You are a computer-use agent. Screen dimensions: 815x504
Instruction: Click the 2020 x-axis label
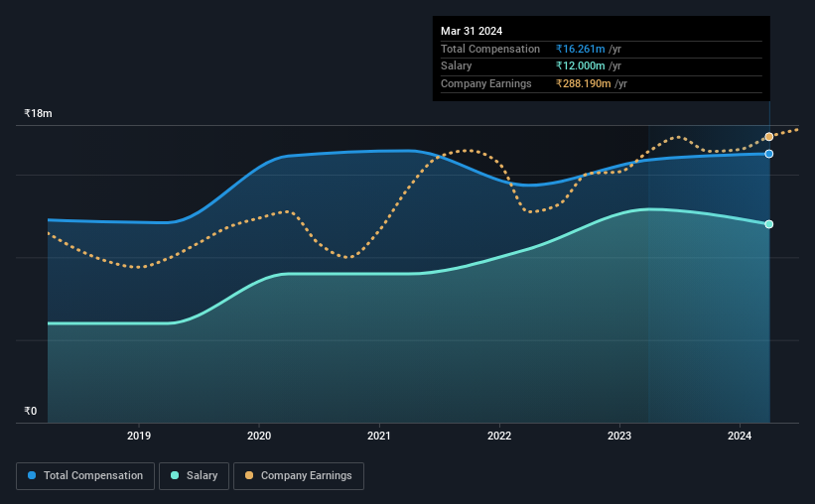(259, 436)
